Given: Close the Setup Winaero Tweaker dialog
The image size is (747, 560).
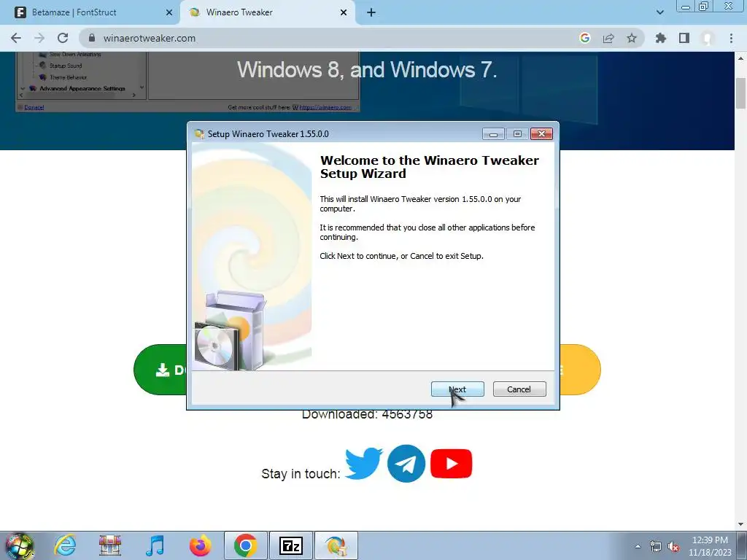Looking at the screenshot, I should pyautogui.click(x=542, y=134).
